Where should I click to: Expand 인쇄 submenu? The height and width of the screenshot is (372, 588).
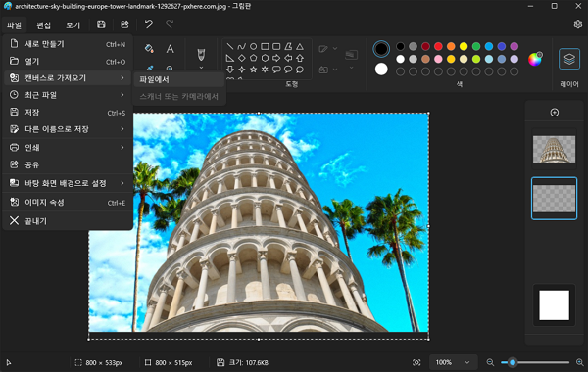[x=68, y=148]
